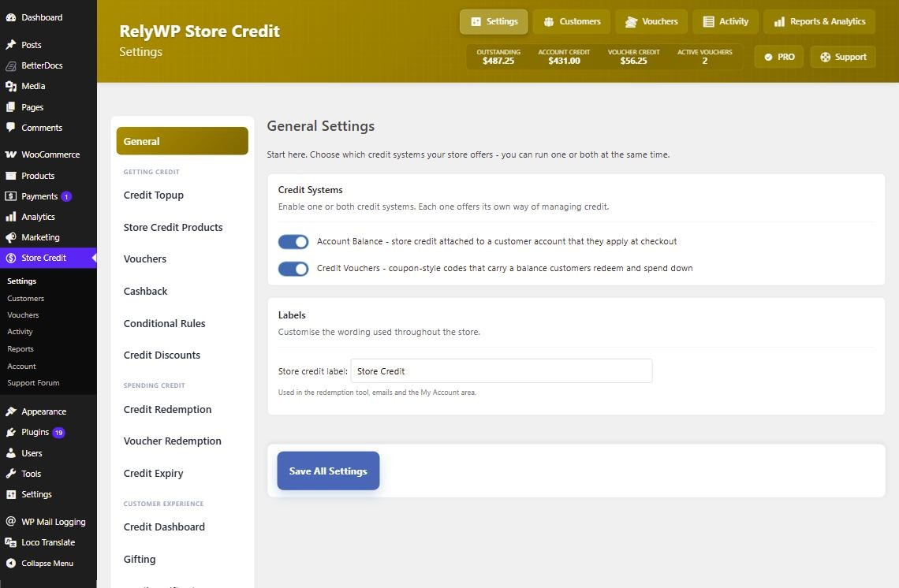Click the Settings submenu link under Store Credit
The height and width of the screenshot is (588, 899).
click(22, 281)
